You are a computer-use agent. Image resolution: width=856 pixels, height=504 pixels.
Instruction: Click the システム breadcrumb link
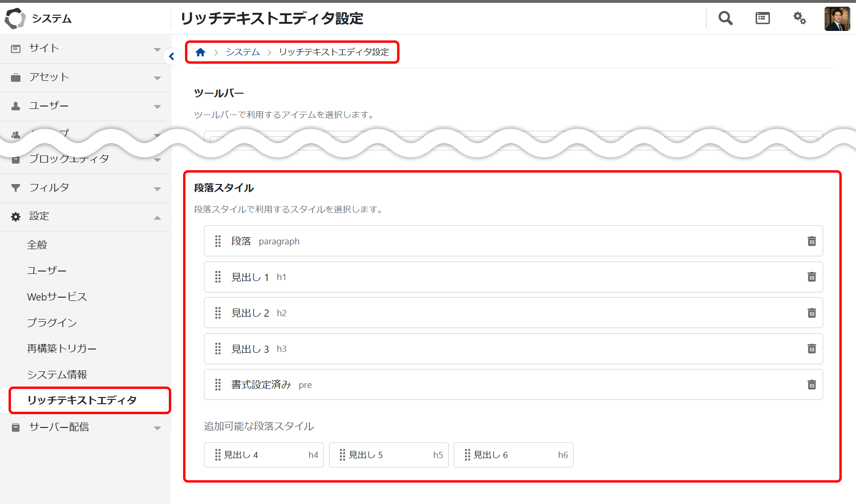tap(243, 52)
